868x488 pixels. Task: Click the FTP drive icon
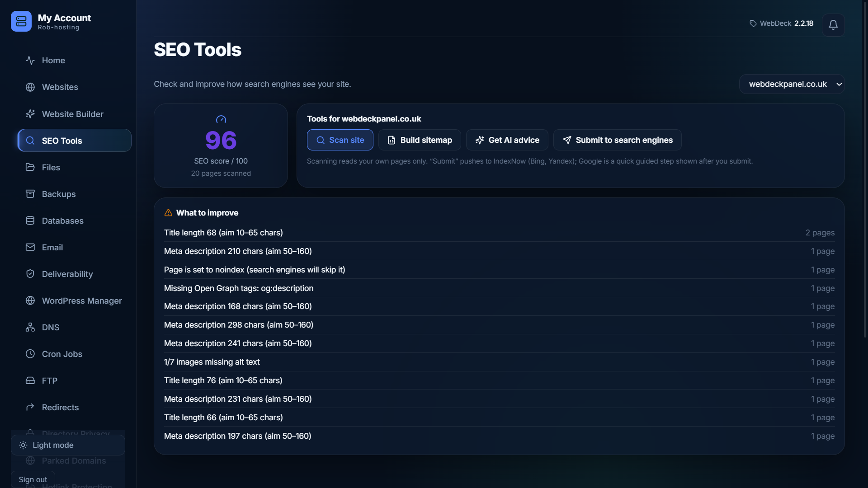click(30, 380)
